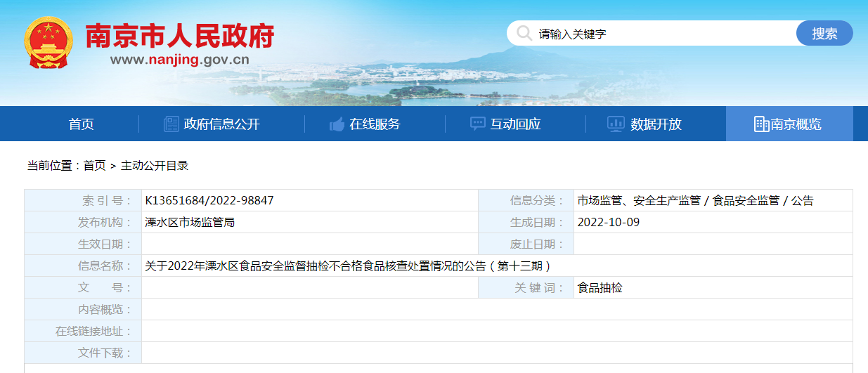Click the 搜索 search button
The image size is (868, 373).
point(824,33)
